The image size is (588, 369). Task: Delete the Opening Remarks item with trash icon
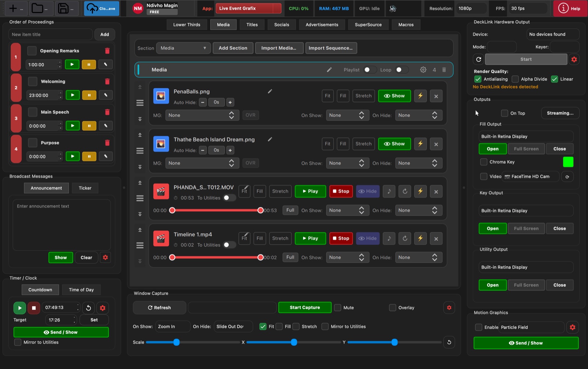pos(107,51)
